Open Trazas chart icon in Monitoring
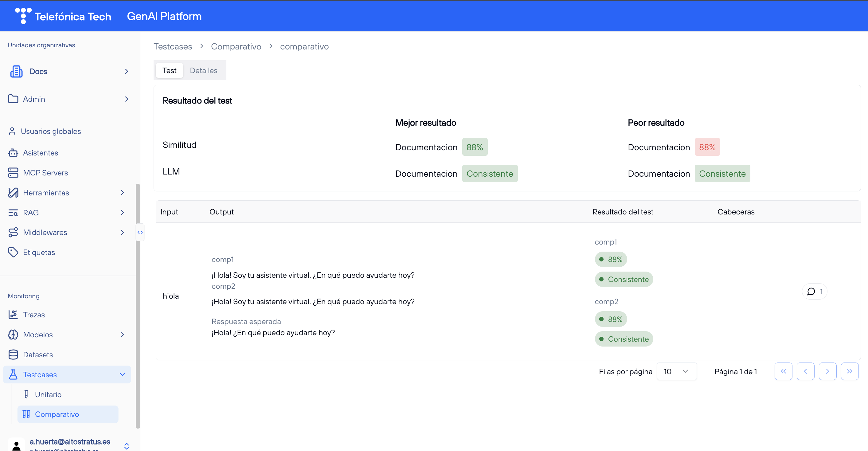 (x=13, y=315)
